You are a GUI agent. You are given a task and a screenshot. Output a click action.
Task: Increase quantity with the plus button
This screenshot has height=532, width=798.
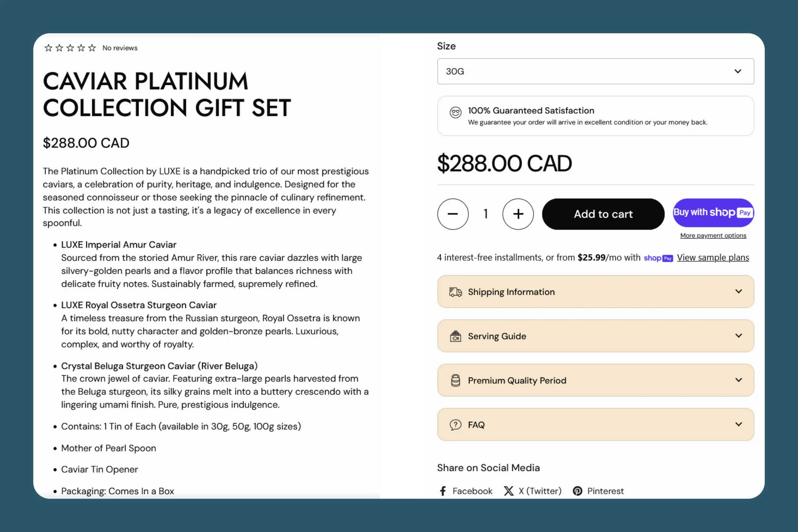[x=518, y=214]
